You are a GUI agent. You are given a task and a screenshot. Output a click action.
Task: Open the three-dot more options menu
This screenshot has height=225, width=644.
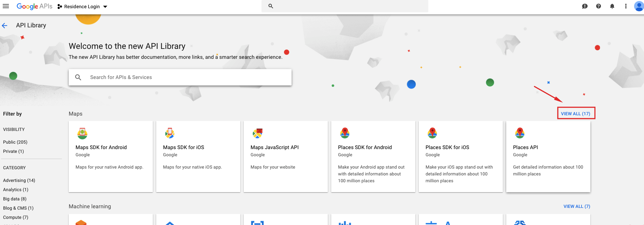pyautogui.click(x=626, y=6)
